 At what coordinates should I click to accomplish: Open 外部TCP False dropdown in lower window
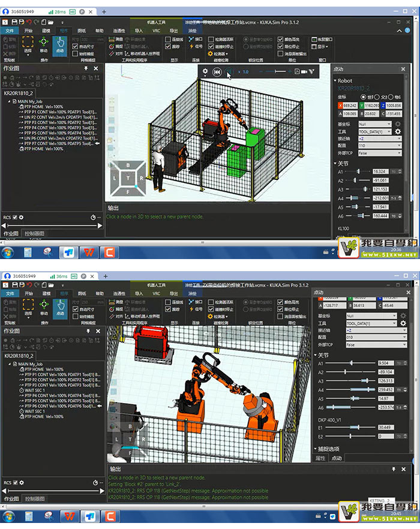coord(376,344)
